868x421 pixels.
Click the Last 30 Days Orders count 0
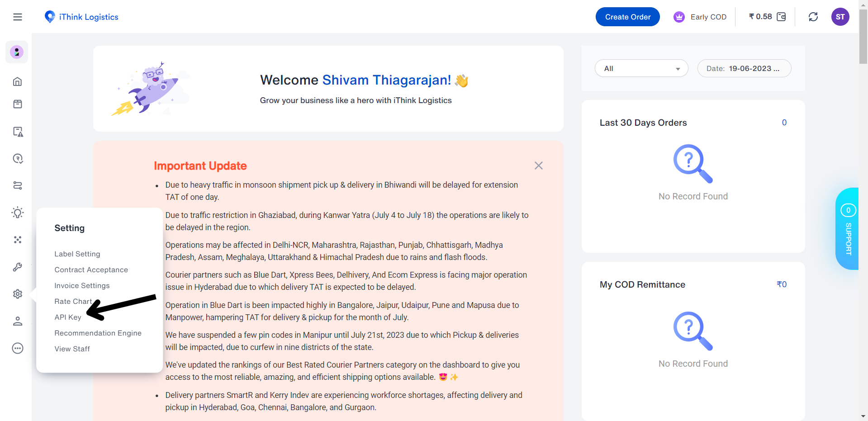pos(784,123)
